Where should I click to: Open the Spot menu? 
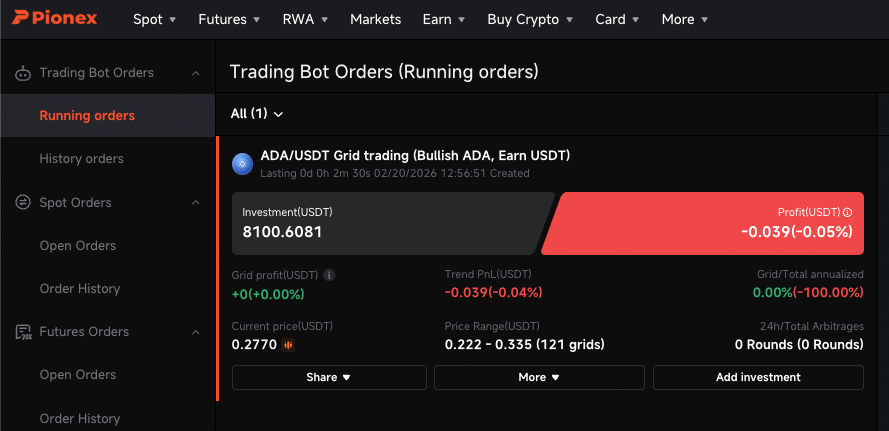coord(154,19)
